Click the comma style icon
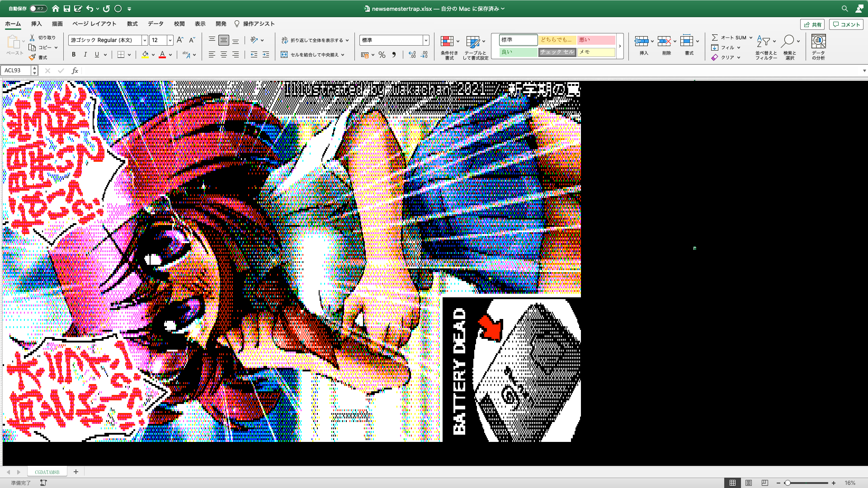868x488 pixels. [394, 55]
